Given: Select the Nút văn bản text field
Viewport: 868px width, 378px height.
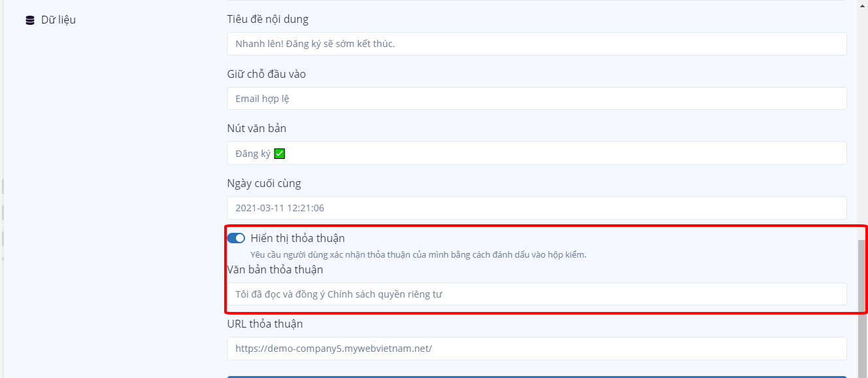Looking at the screenshot, I should 537,153.
